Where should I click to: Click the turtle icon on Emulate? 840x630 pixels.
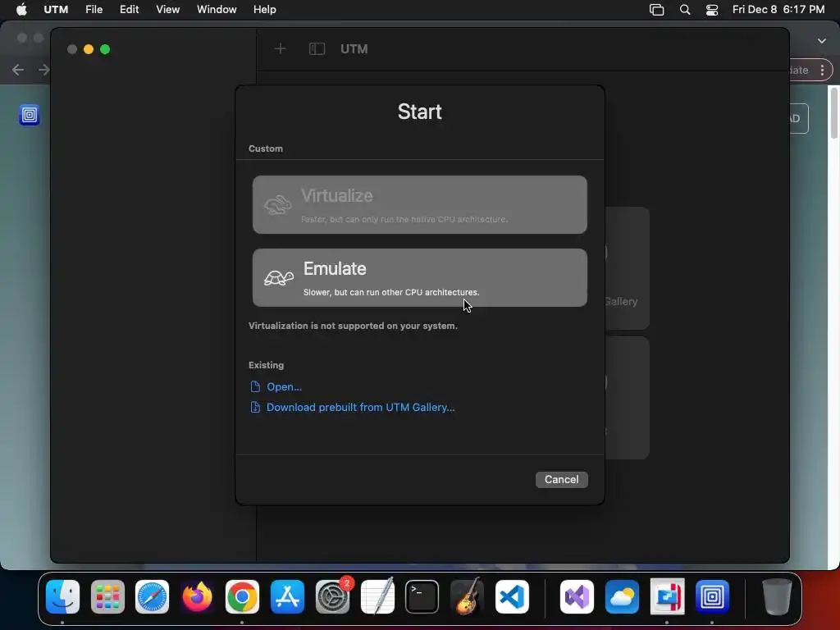pyautogui.click(x=279, y=277)
